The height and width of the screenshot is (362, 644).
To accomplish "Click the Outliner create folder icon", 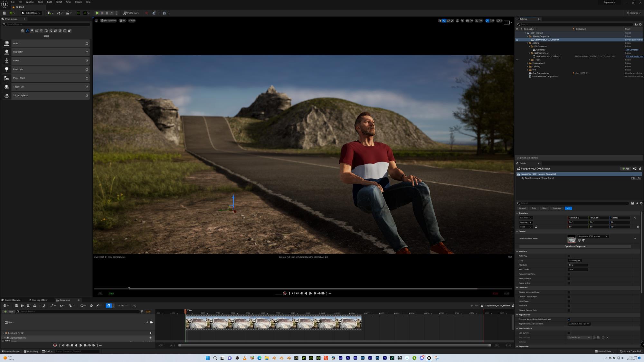I will click(636, 24).
